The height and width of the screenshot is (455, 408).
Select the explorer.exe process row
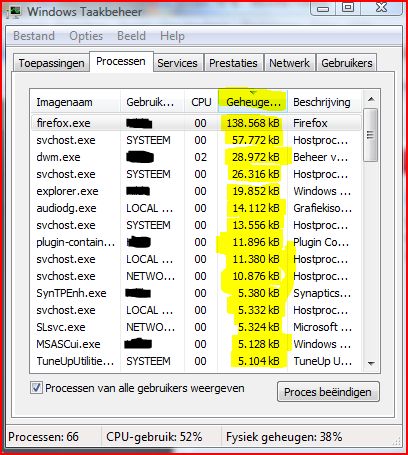[x=196, y=191]
